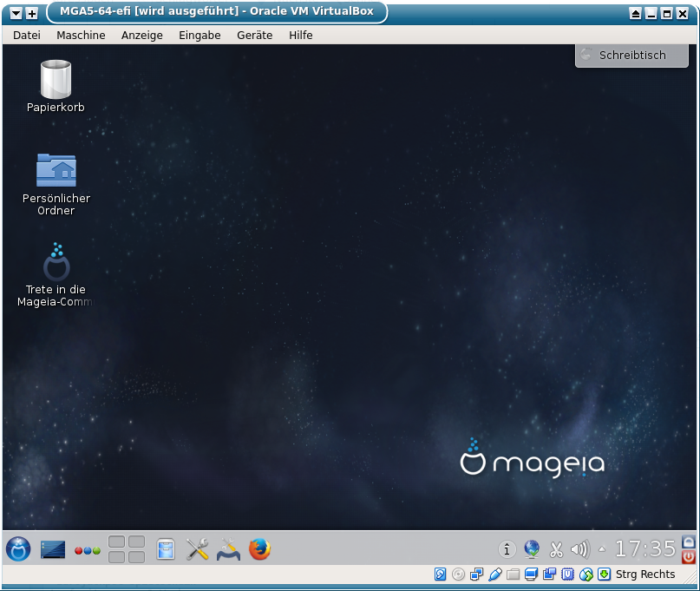Open the system settings wrench and screwdriver icon
700x591 pixels.
tap(197, 549)
